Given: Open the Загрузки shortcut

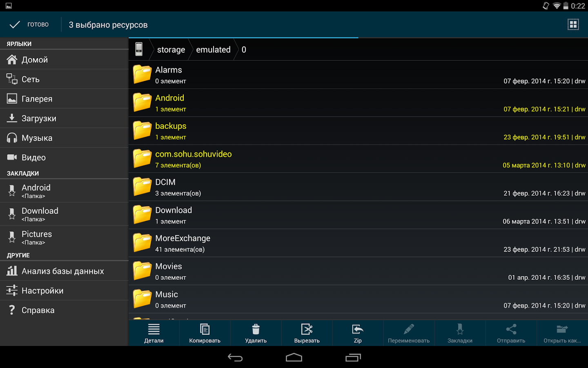Looking at the screenshot, I should (64, 119).
